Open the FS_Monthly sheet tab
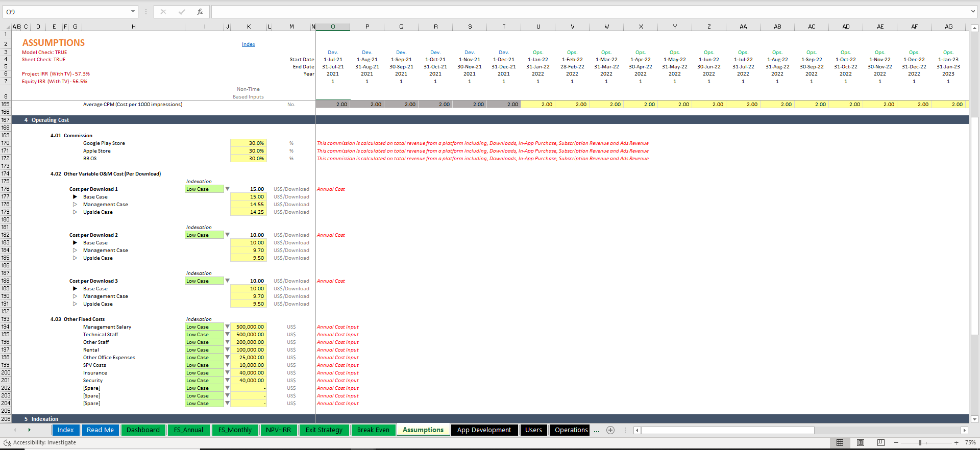 click(x=235, y=430)
